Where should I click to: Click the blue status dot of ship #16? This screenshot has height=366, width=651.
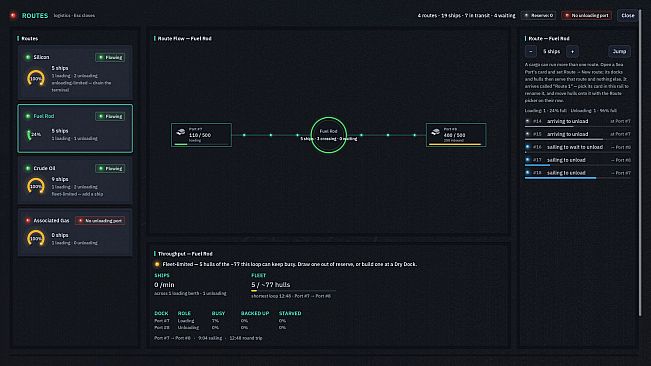pyautogui.click(x=528, y=147)
